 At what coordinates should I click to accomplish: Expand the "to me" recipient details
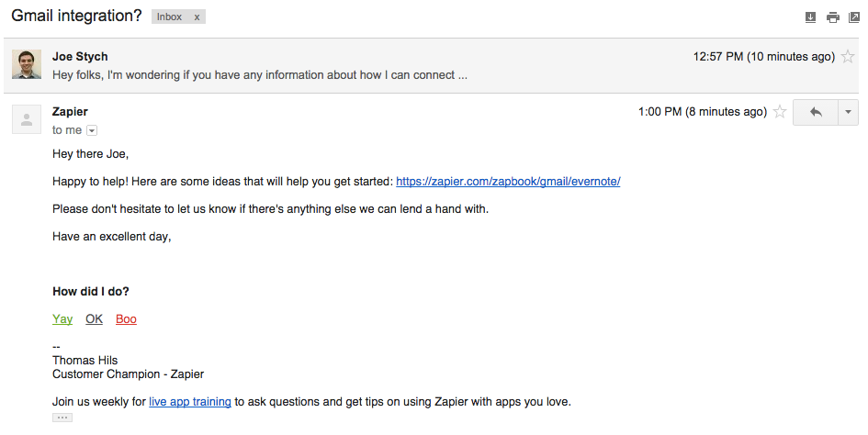92,130
